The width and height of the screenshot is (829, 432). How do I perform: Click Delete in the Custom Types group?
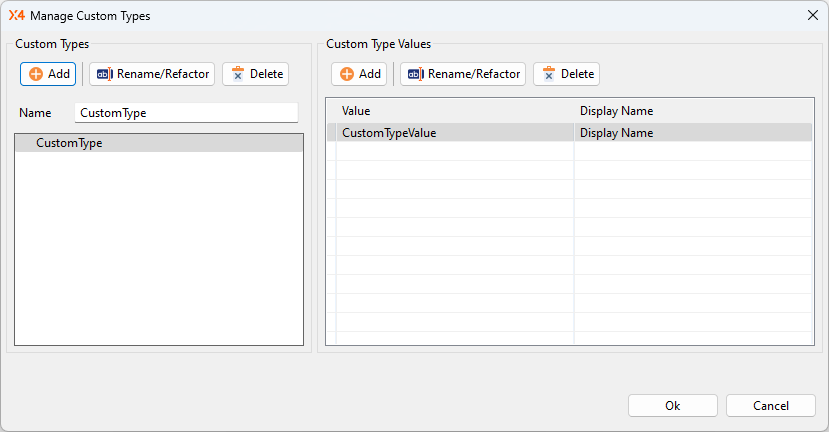[x=255, y=74]
